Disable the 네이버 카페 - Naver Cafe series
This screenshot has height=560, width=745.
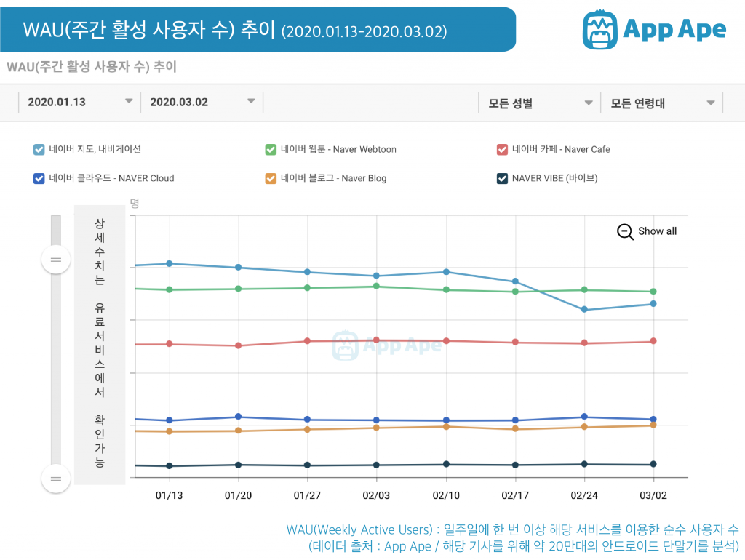(x=502, y=149)
